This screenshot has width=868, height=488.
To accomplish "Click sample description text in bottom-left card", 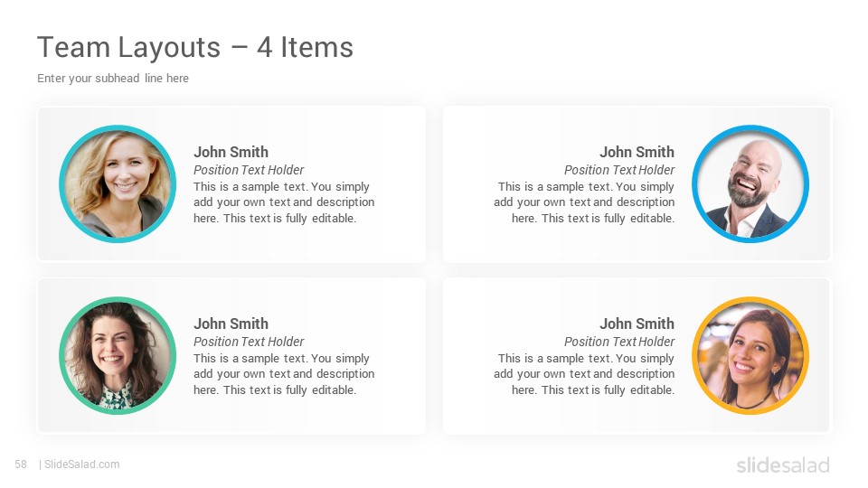I will [284, 374].
